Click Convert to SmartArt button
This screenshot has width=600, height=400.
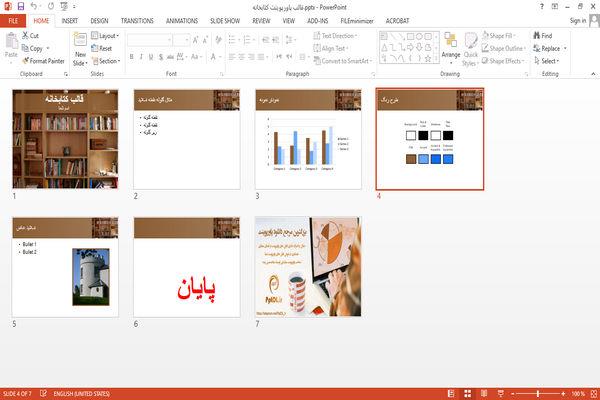pyautogui.click(x=343, y=61)
